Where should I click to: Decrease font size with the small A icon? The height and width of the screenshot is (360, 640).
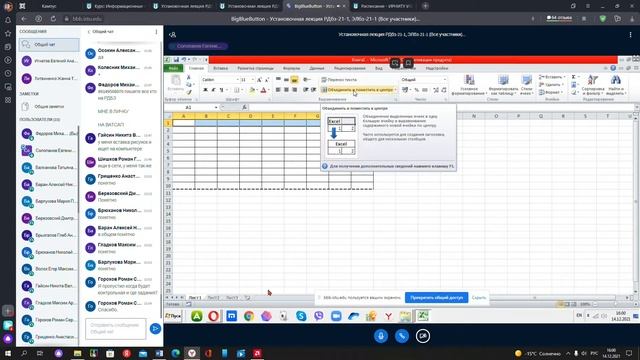(x=267, y=80)
